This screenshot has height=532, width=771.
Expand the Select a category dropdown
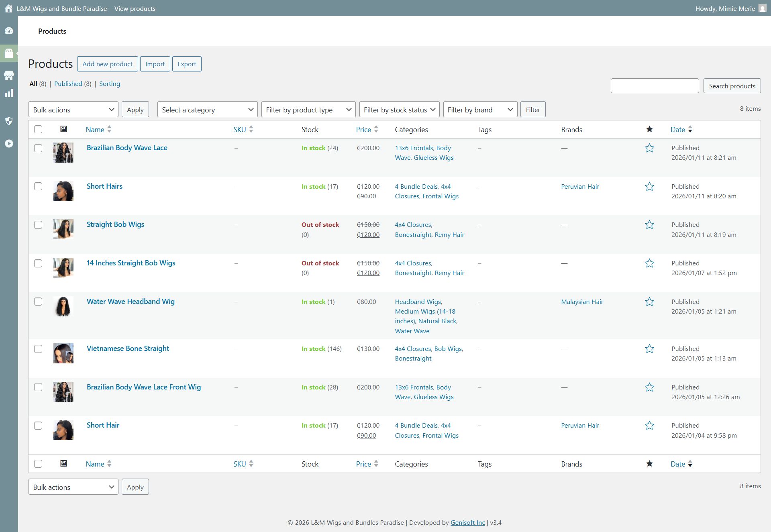click(207, 110)
